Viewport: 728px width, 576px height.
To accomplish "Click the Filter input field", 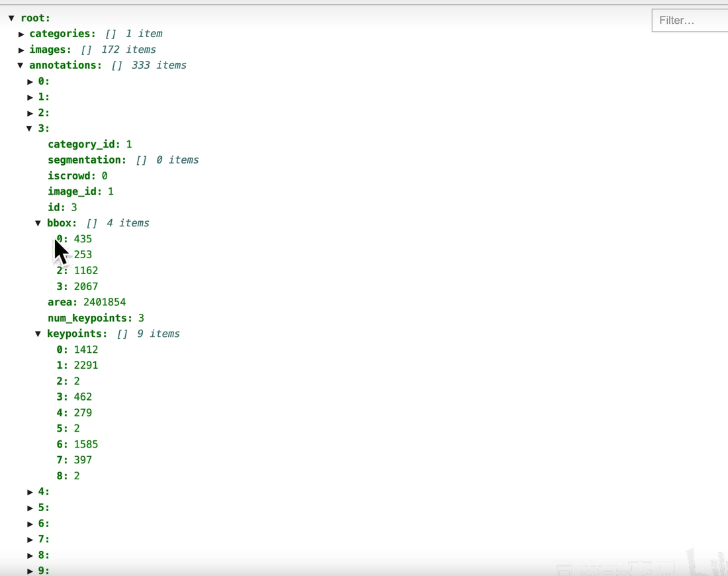I will click(690, 21).
